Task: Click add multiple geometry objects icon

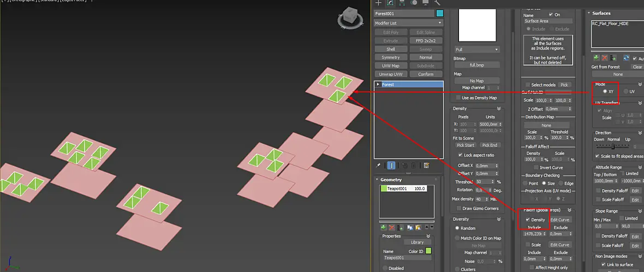Action: click(x=401, y=227)
